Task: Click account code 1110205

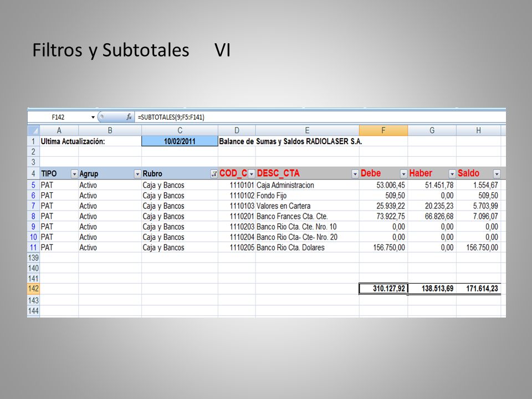Action: pyautogui.click(x=237, y=247)
